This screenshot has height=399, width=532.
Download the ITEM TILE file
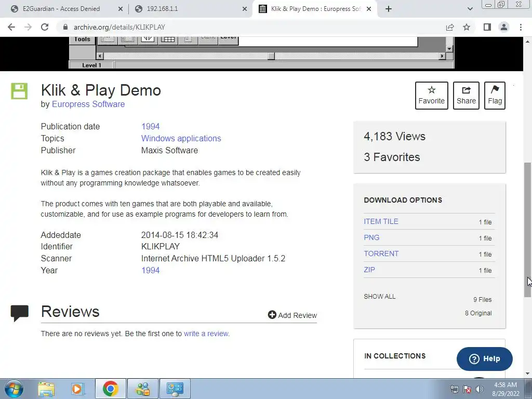pos(381,221)
